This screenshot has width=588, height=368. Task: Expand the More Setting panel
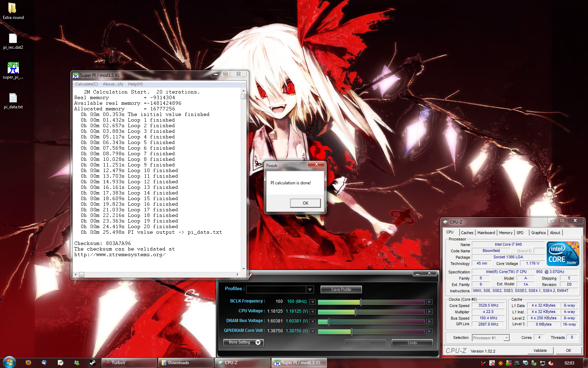[243, 342]
